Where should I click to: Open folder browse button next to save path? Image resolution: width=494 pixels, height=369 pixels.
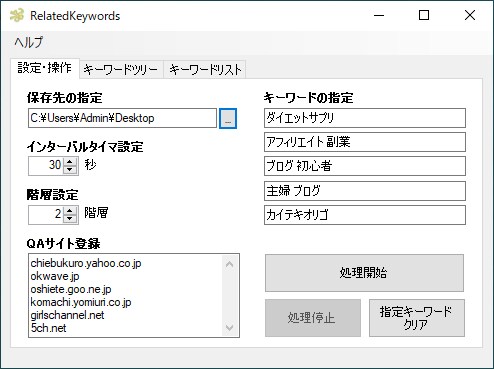(x=228, y=118)
